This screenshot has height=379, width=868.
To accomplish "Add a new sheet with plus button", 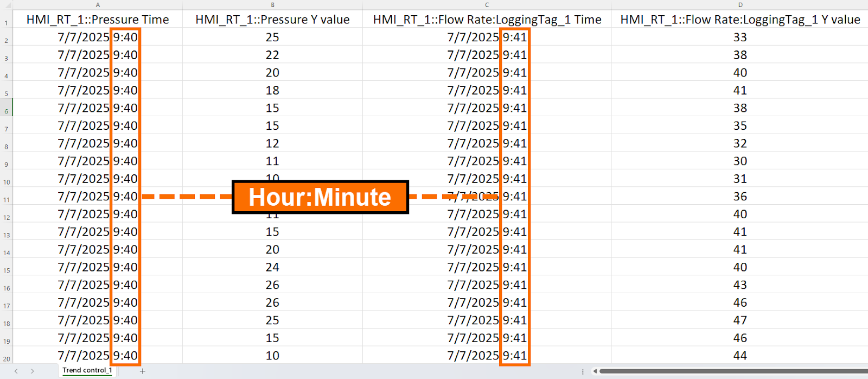I will [142, 371].
